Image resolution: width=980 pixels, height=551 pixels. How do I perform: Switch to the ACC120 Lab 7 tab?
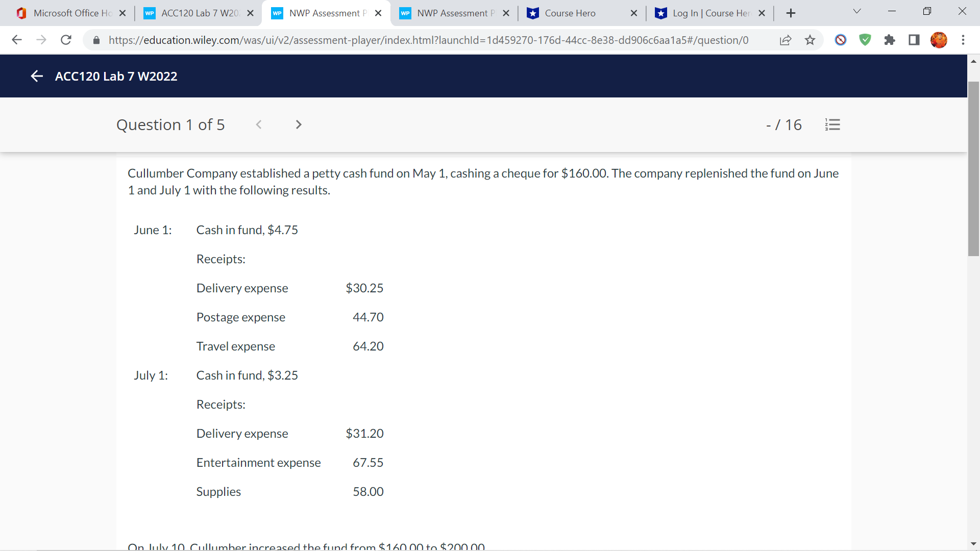[194, 13]
